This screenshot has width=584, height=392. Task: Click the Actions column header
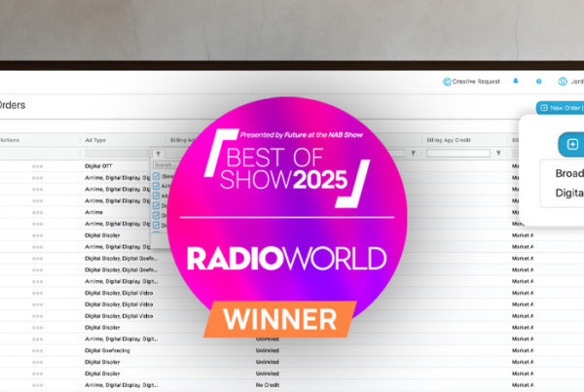click(10, 140)
